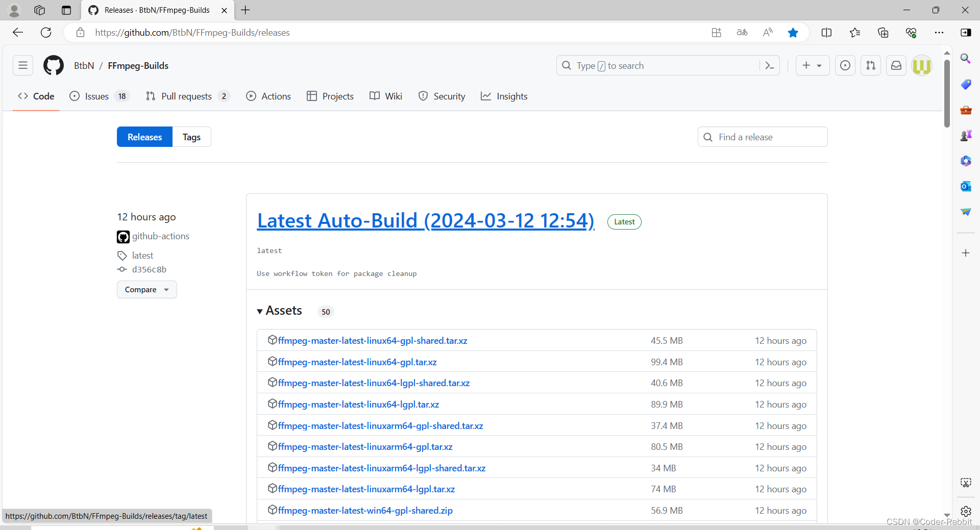Download ffmpeg-master-latest-linux64-gpl.tar.xz

(x=357, y=362)
